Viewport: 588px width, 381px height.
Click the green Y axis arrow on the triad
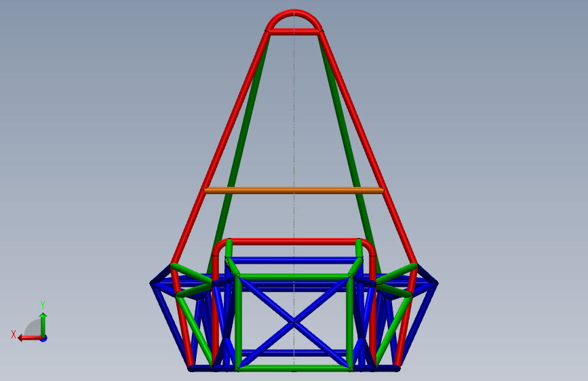[x=43, y=325]
